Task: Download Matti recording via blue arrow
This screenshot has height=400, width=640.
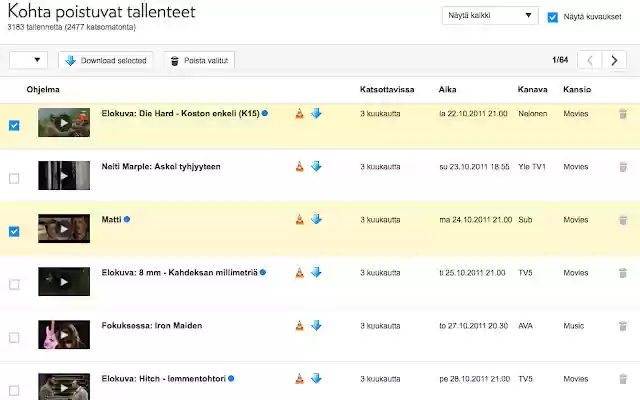Action: coord(316,220)
